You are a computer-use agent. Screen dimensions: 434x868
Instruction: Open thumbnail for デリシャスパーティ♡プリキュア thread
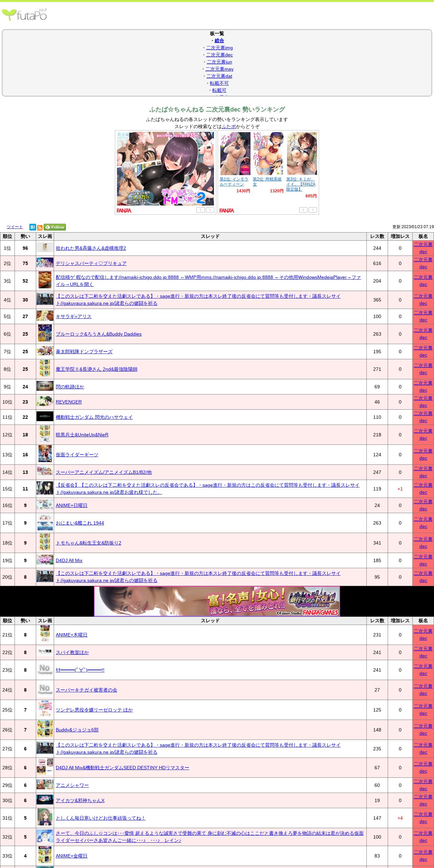point(45,263)
